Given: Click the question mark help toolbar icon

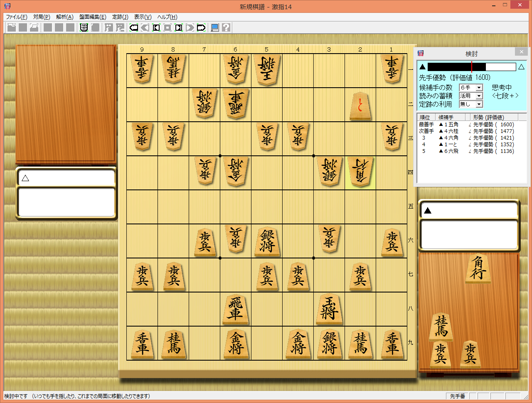Looking at the screenshot, I should (226, 28).
